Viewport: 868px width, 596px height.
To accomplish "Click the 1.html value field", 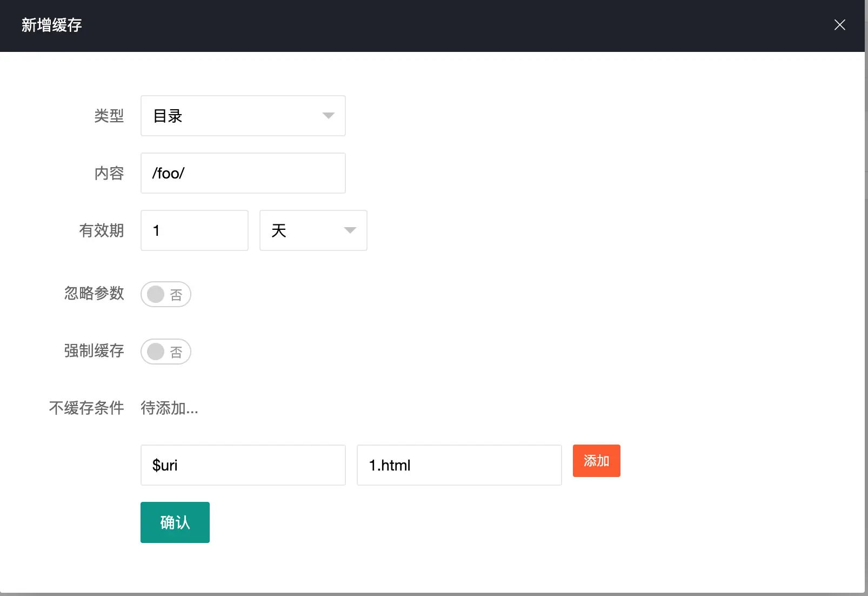I will click(459, 465).
